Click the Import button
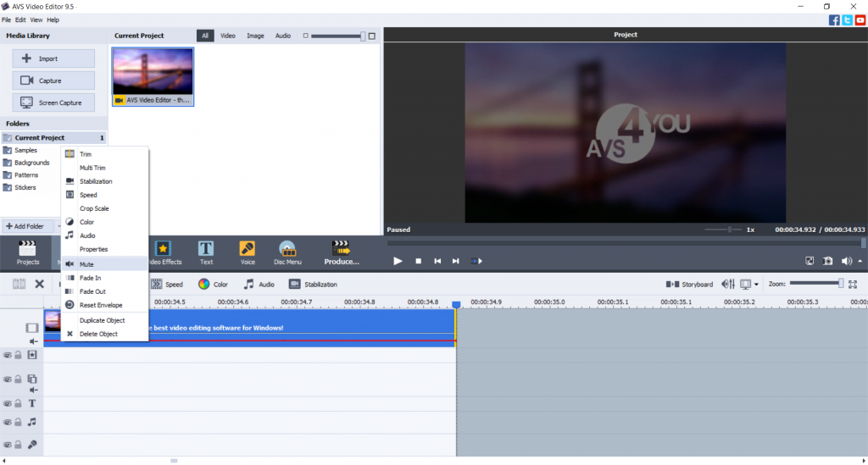 point(53,58)
